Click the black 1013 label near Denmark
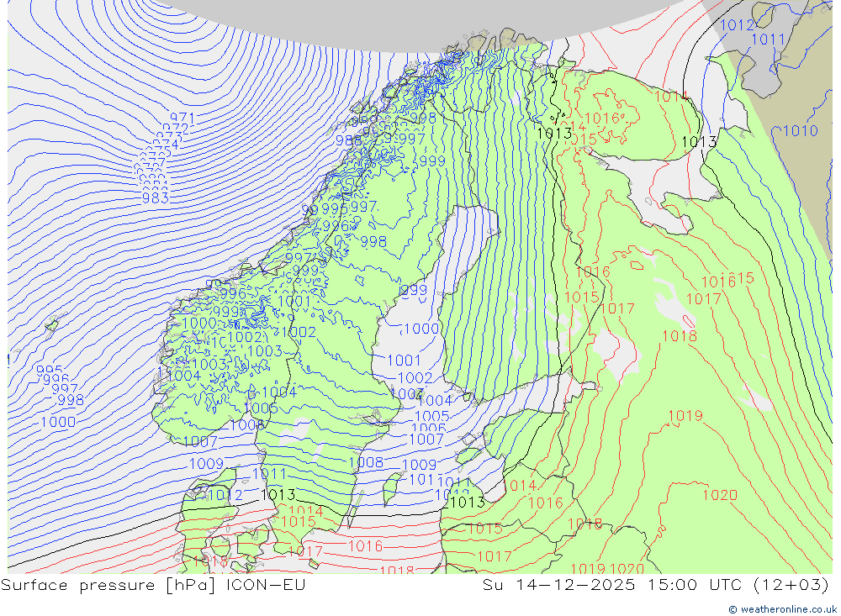 click(x=278, y=494)
